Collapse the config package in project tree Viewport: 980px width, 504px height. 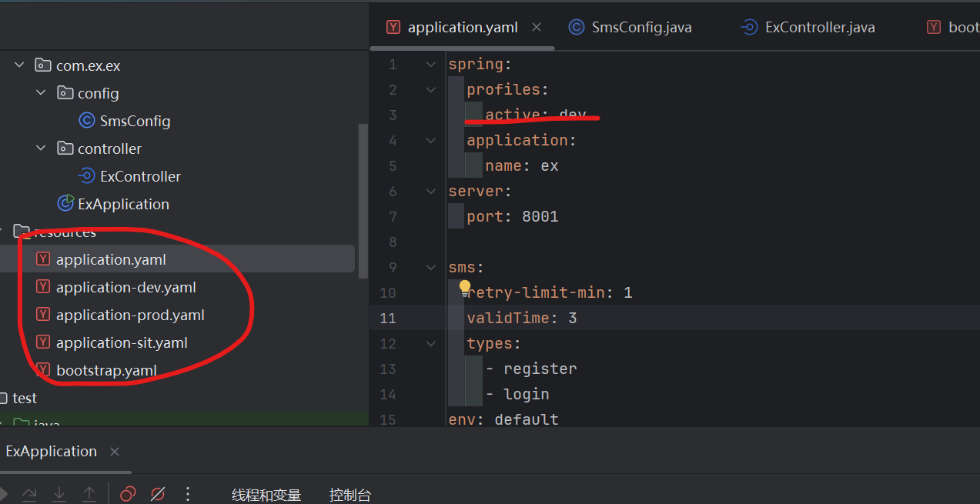tap(40, 92)
